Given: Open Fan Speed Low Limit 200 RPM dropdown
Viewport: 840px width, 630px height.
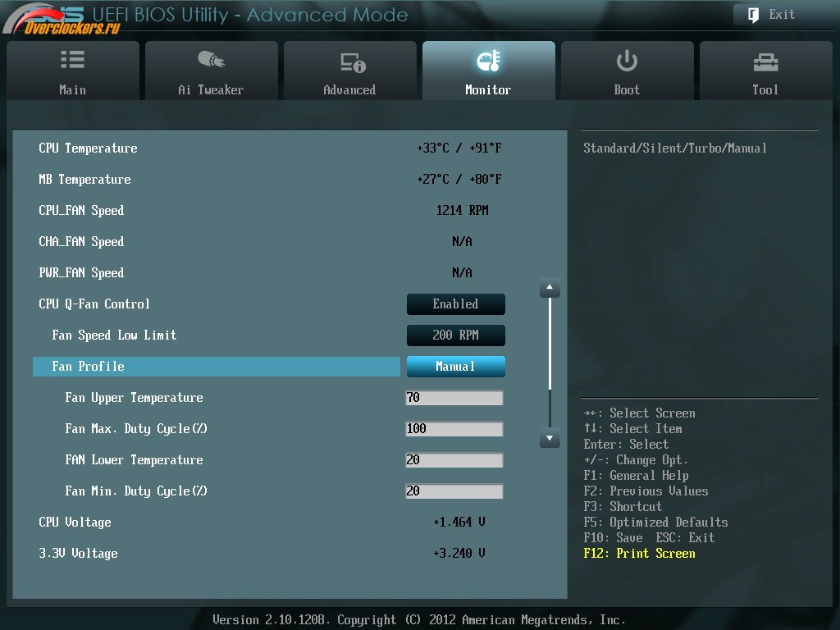Looking at the screenshot, I should coord(455,336).
